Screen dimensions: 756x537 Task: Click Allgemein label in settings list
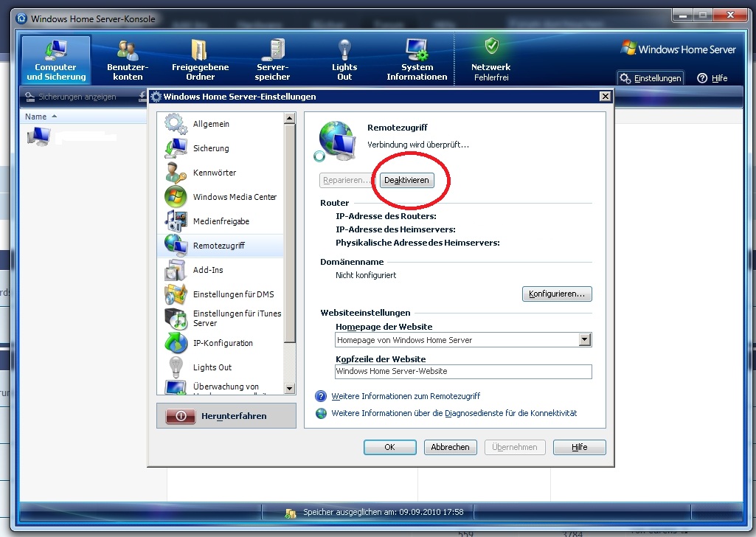pyautogui.click(x=211, y=124)
